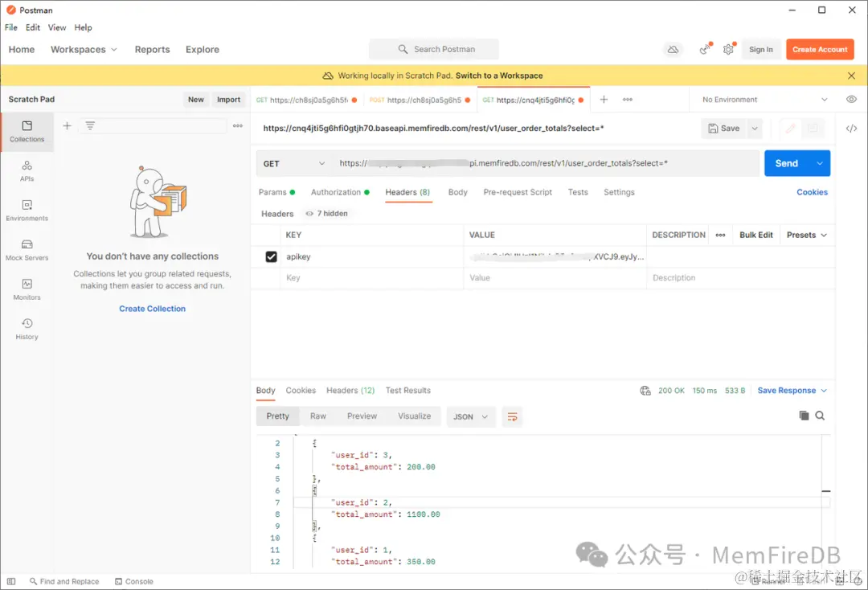Switch response view to Visualize
868x590 pixels.
click(414, 416)
